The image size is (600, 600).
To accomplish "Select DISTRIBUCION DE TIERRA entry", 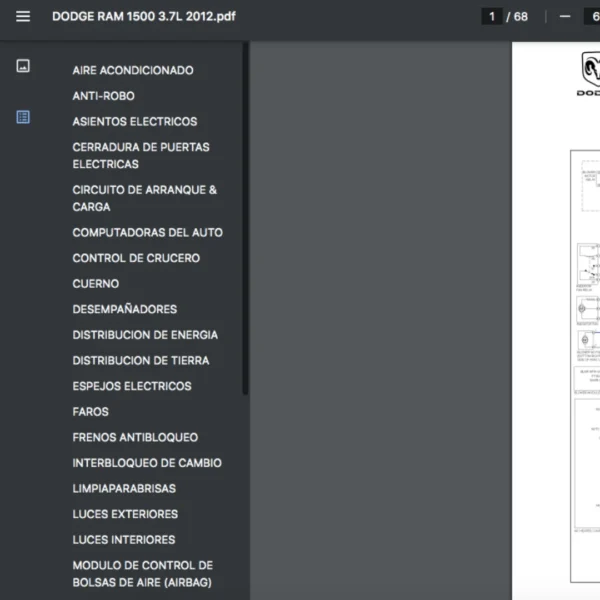I will tap(141, 360).
